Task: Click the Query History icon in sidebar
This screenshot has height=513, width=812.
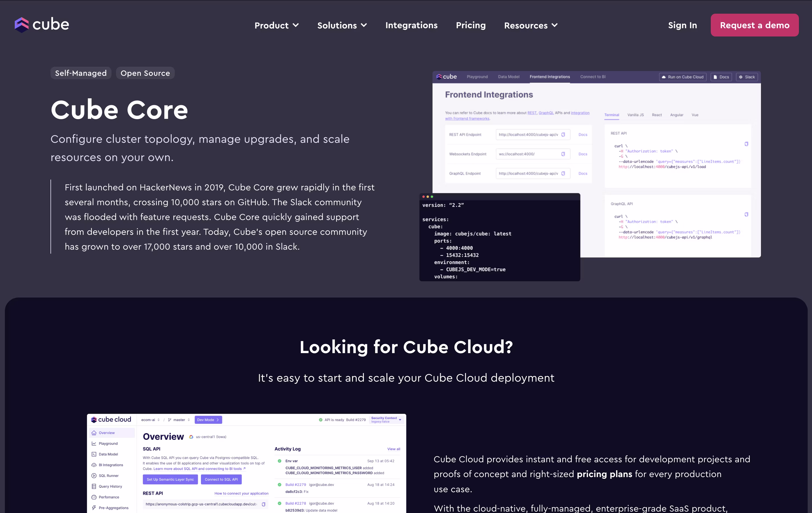Action: (94, 486)
